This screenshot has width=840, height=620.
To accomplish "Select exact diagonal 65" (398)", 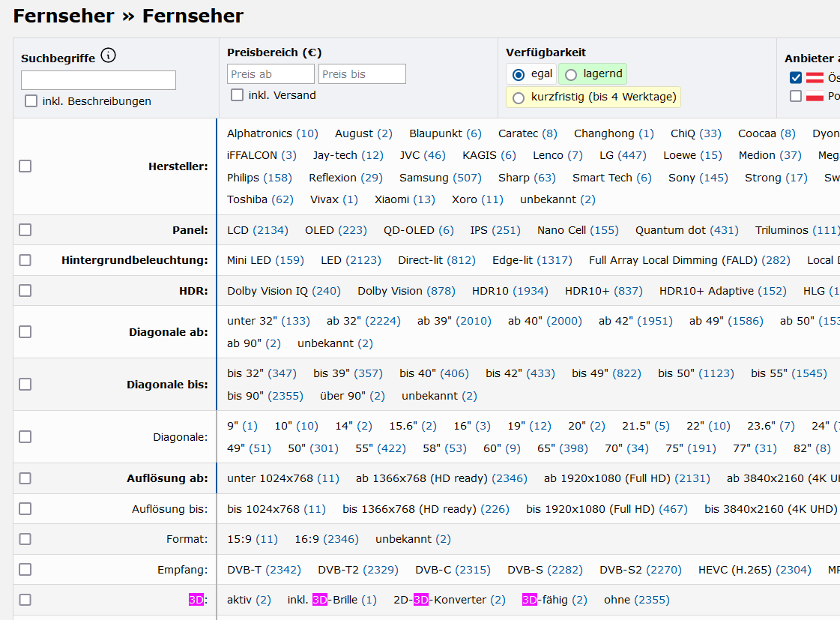I will tap(563, 448).
